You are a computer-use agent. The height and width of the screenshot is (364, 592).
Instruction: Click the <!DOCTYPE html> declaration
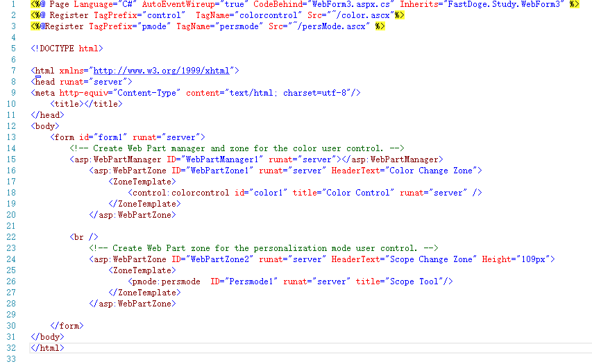[x=67, y=49]
